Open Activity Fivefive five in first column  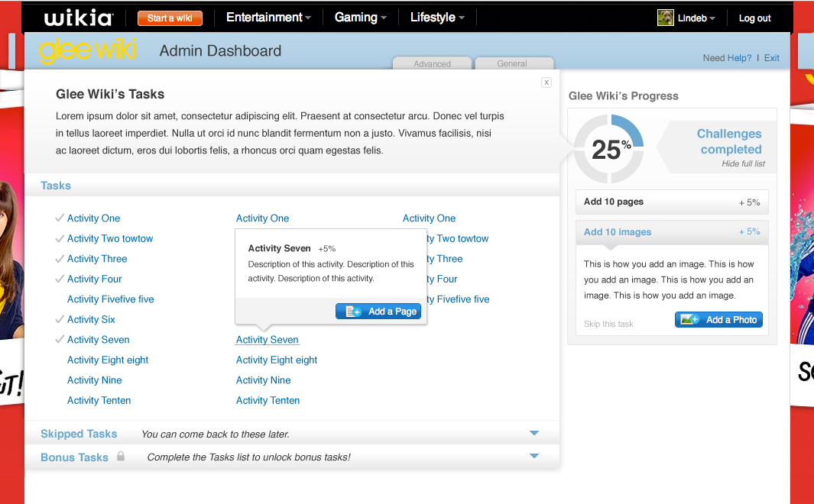[x=111, y=299]
